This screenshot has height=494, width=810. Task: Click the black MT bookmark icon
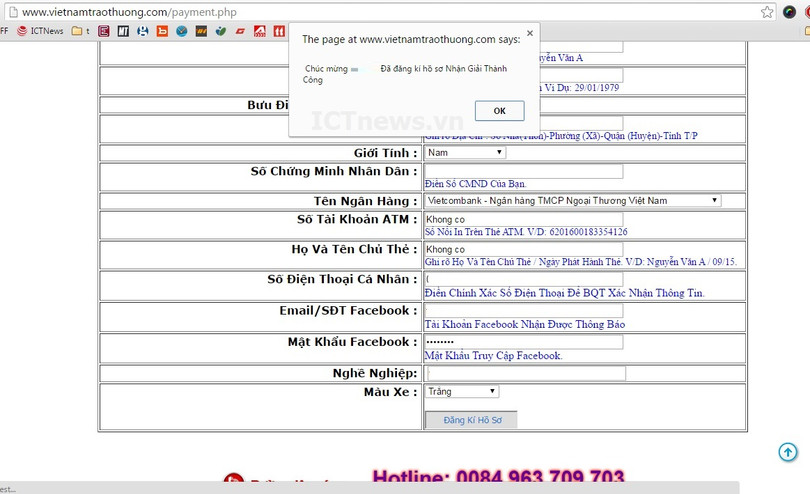tap(123, 31)
